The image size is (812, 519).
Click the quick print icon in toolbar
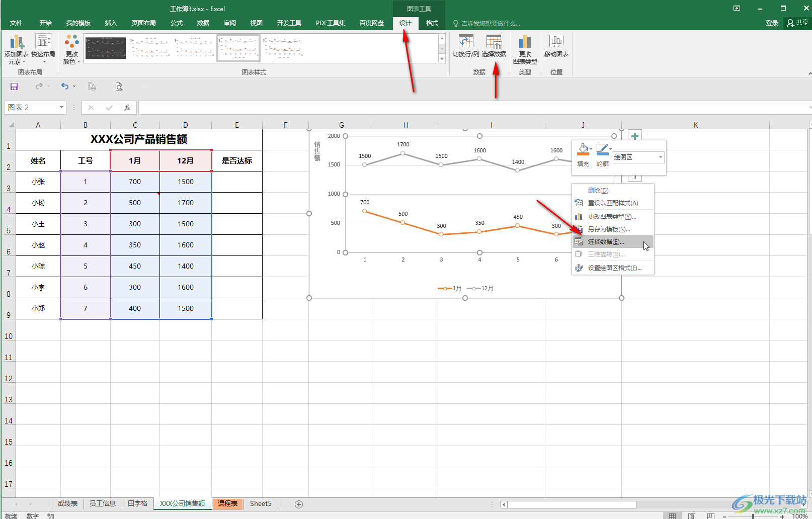92,86
